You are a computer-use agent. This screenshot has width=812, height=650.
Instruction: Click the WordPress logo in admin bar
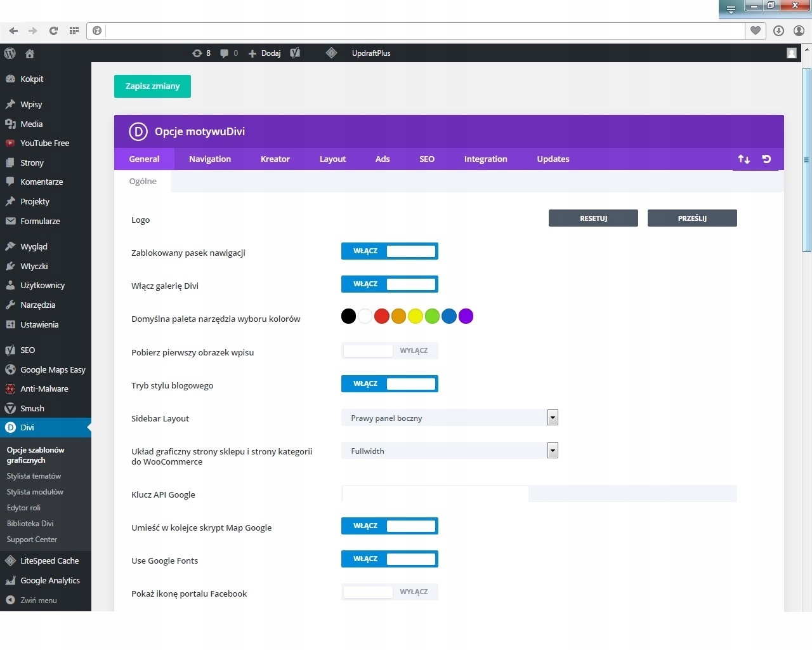coord(10,53)
